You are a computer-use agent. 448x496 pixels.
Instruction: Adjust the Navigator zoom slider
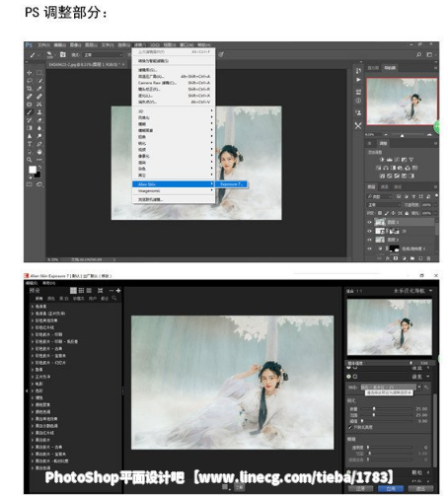(x=402, y=135)
